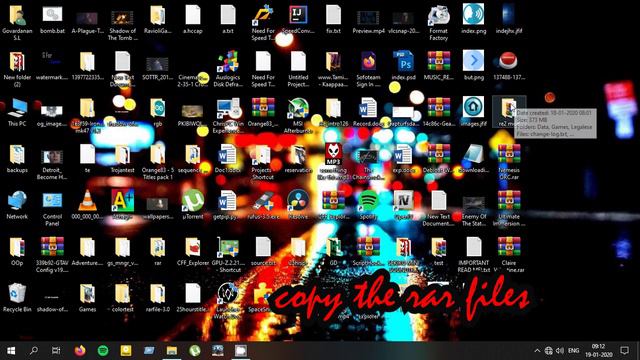
Task: Select the Claire rar archive
Action: [509, 255]
